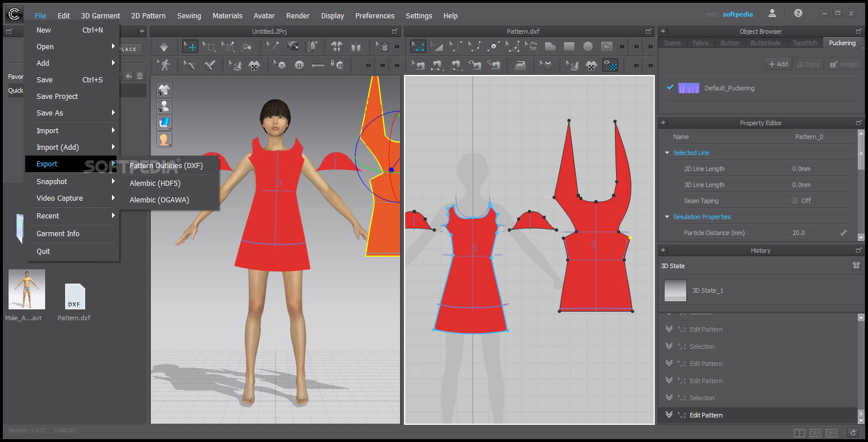
Task: Toggle texture visibility checkered eye icon
Action: [x=610, y=65]
